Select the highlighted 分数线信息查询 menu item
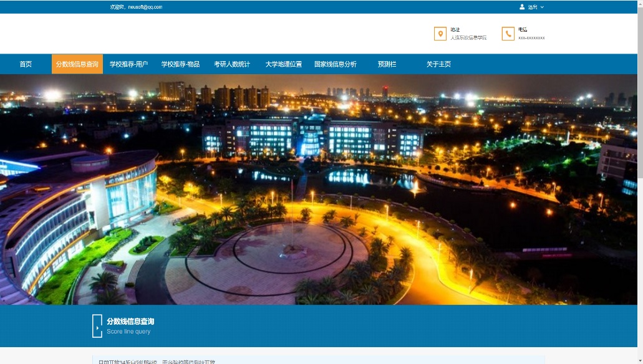Image resolution: width=643 pixels, height=364 pixels. (77, 64)
